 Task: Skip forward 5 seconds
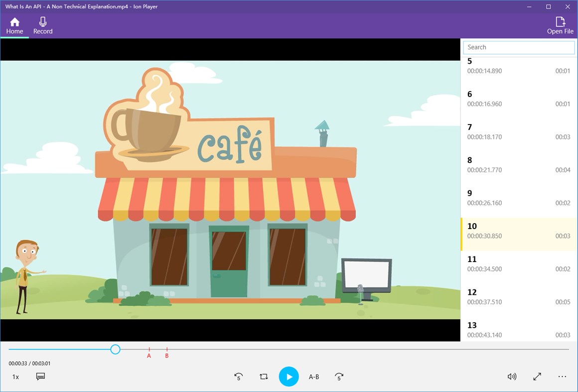(339, 377)
